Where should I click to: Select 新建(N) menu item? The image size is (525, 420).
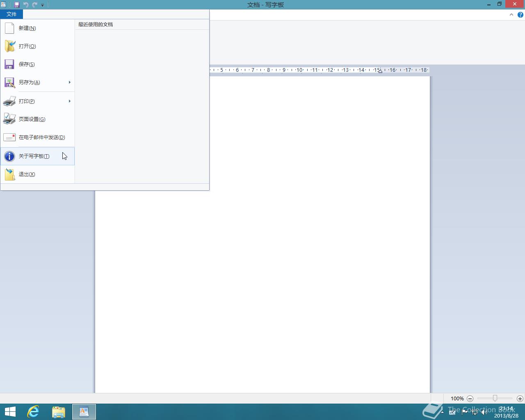37,28
